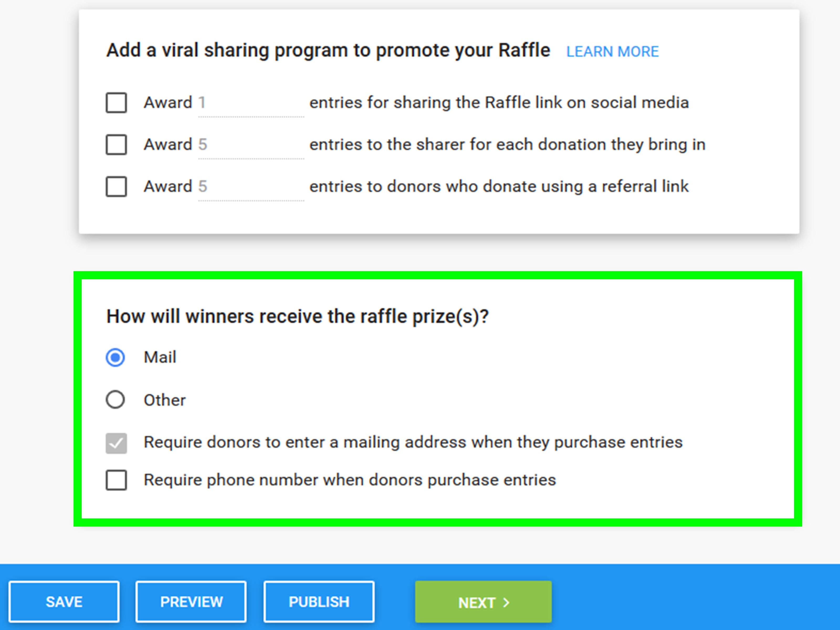Click the SAVE button
Image resolution: width=840 pixels, height=630 pixels.
point(64,602)
